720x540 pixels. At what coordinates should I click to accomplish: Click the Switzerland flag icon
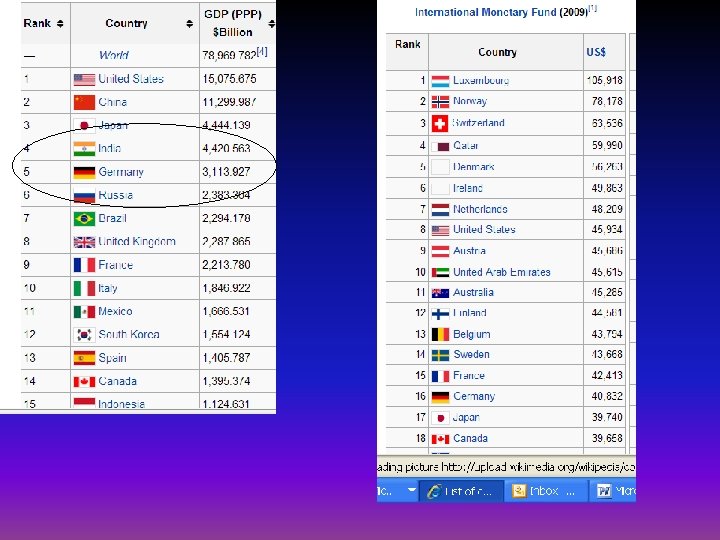[440, 124]
